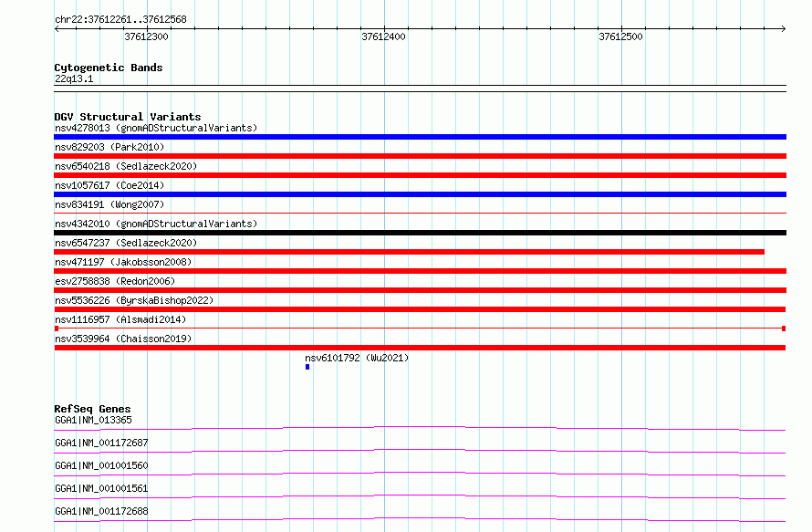Click the thin red line under nsv834191

point(420,213)
